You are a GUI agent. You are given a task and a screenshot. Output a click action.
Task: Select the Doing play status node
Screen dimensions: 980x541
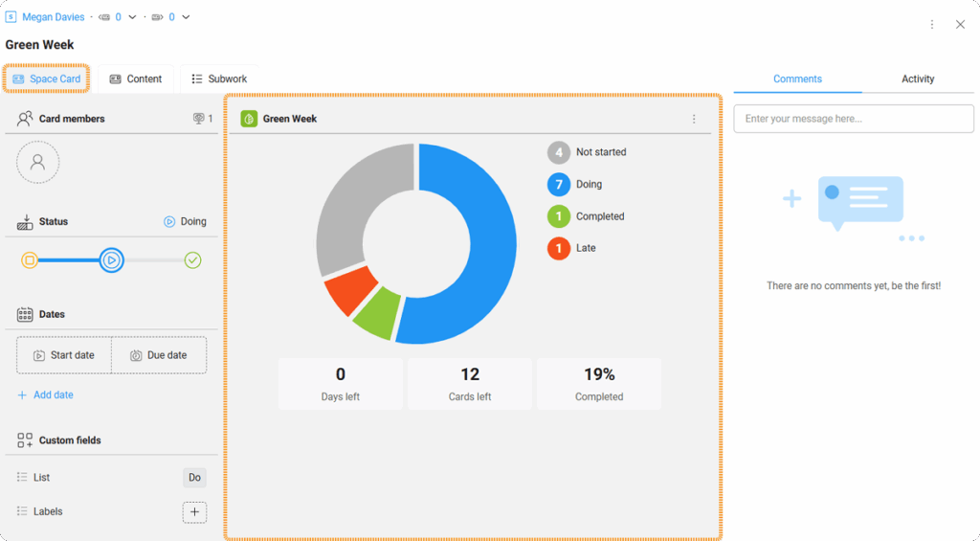tap(112, 260)
